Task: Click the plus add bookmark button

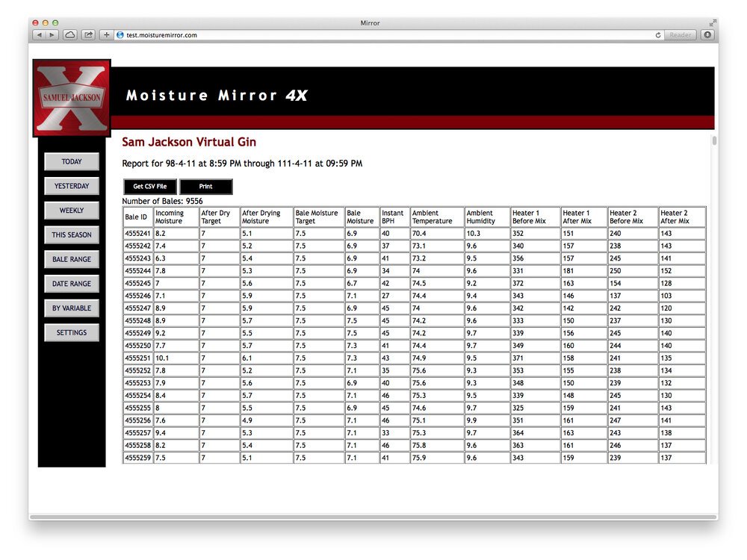Action: click(x=106, y=35)
